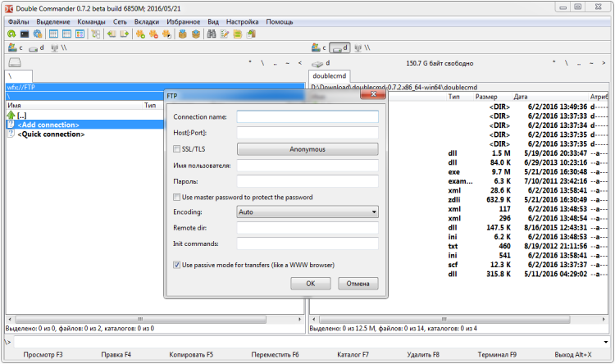Screen dimensions: 615x364
Task: Open options via the gear toolbar icon
Action: click(x=38, y=34)
